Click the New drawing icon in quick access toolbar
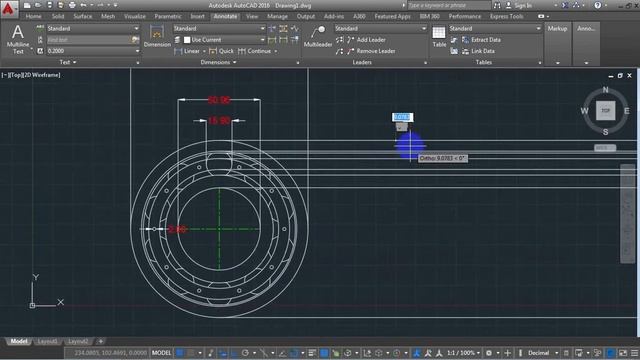The width and height of the screenshot is (640, 360). [27, 5]
